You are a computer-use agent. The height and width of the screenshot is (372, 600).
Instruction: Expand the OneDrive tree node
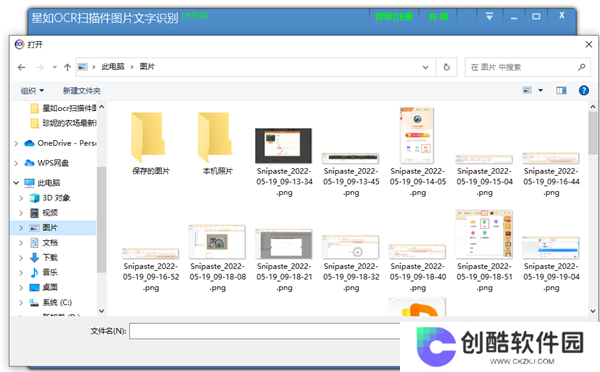[16, 144]
